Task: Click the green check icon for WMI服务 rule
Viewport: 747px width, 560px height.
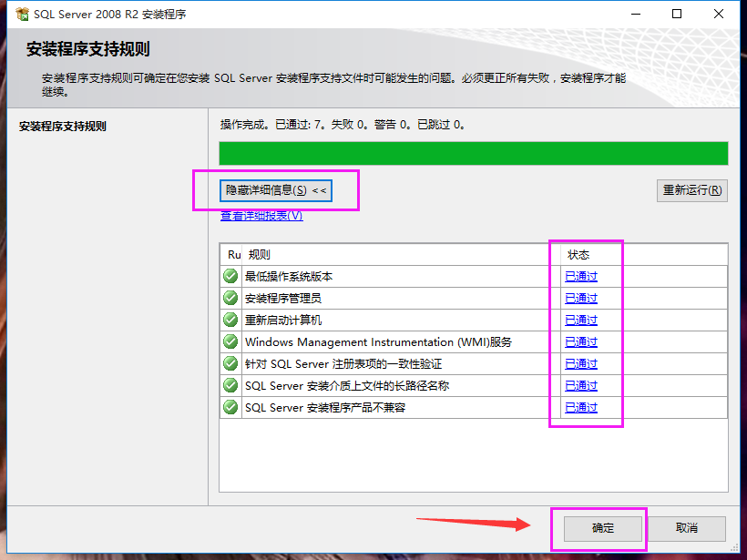Action: point(230,341)
